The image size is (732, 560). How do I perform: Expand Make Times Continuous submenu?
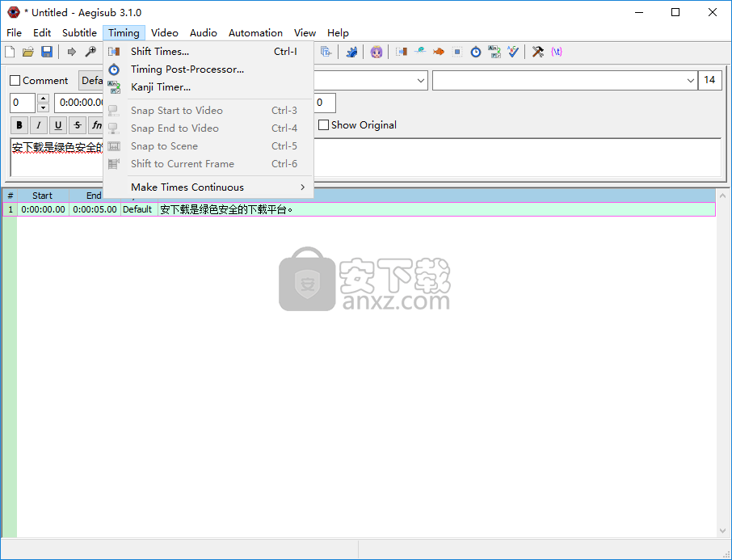(208, 187)
